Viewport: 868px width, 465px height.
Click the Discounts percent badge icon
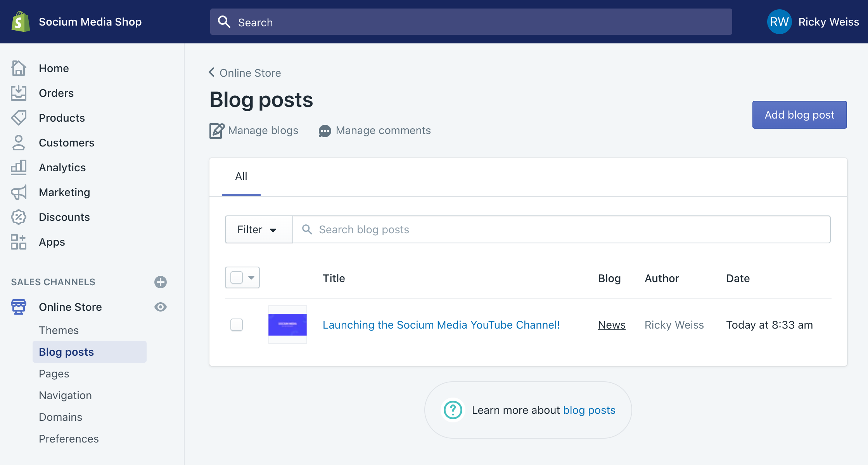[19, 217]
